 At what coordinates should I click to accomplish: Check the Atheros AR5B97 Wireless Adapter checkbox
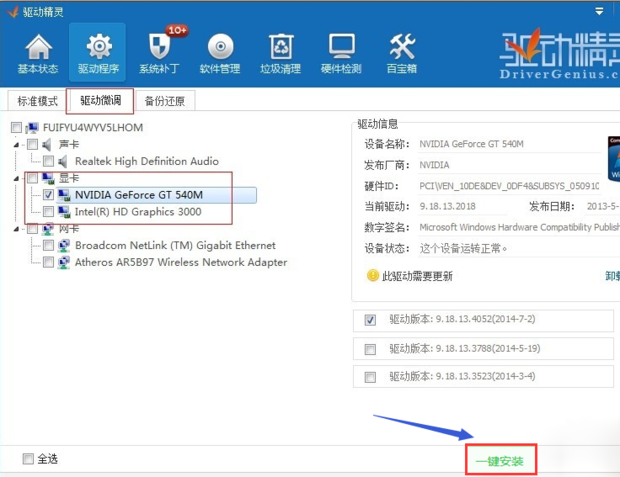tap(49, 262)
